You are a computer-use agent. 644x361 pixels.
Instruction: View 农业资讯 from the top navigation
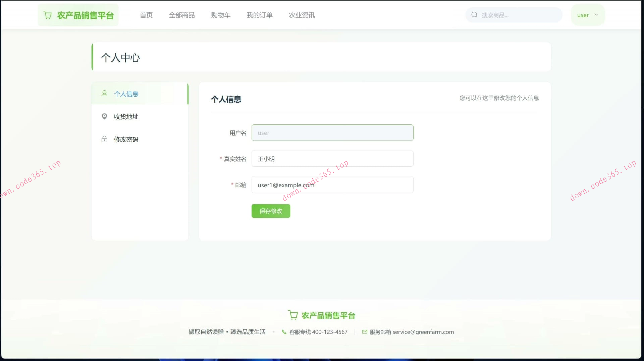pos(301,15)
